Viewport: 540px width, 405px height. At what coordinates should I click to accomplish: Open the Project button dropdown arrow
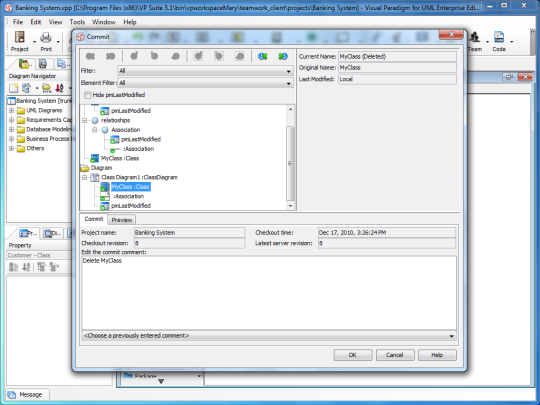pos(34,42)
